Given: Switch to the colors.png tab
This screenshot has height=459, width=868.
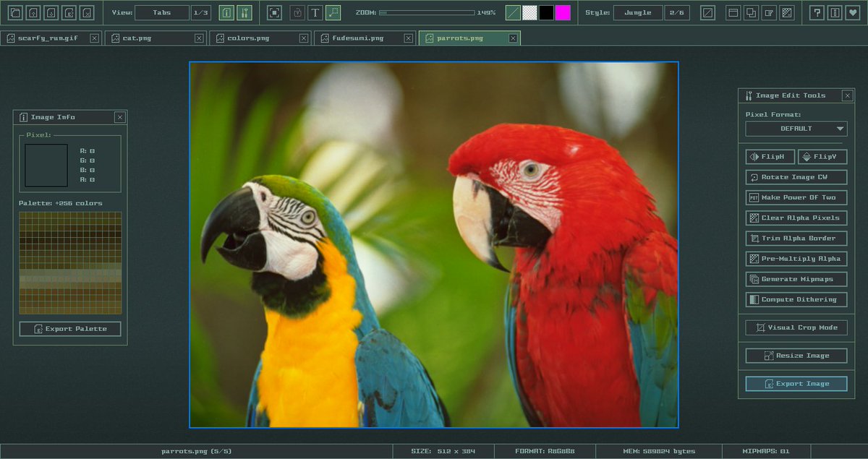Looking at the screenshot, I should point(249,38).
